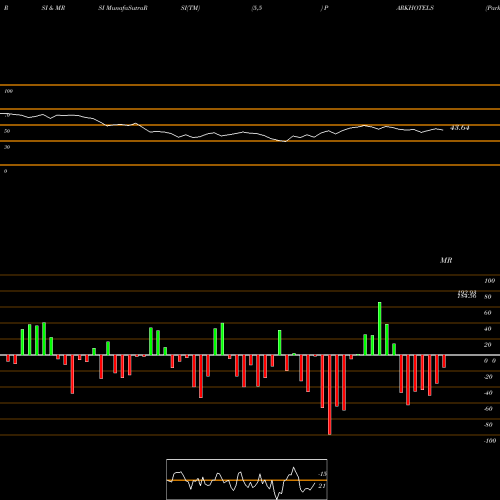Open the mini oscillator chart thumbnail at bottom
Image resolution: width=500 pixels, height=500 pixels.
[247, 479]
